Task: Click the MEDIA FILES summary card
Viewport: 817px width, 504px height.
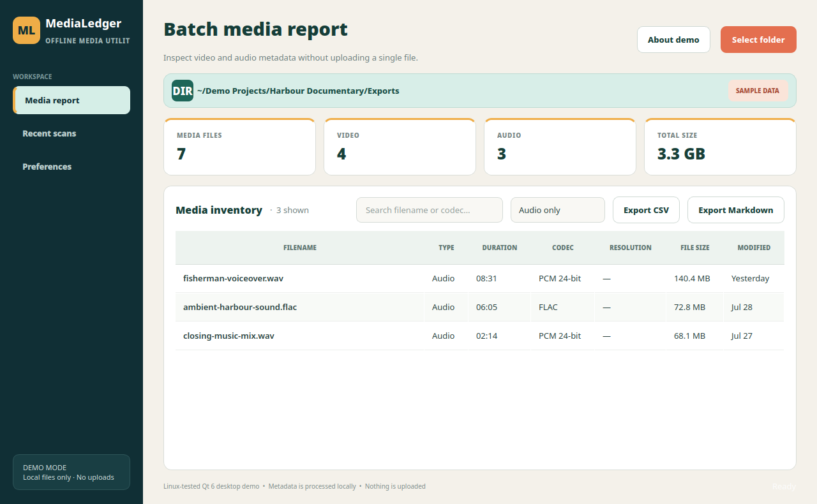Action: click(x=239, y=147)
